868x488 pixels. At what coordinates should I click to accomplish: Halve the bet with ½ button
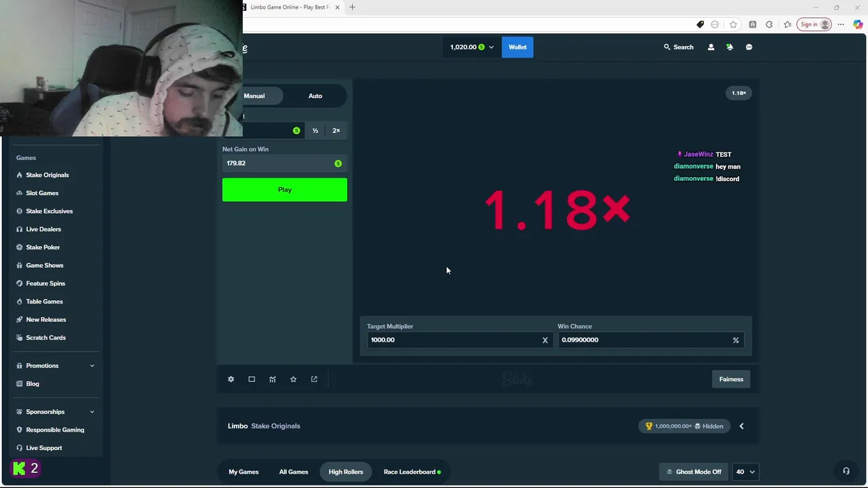click(x=315, y=131)
